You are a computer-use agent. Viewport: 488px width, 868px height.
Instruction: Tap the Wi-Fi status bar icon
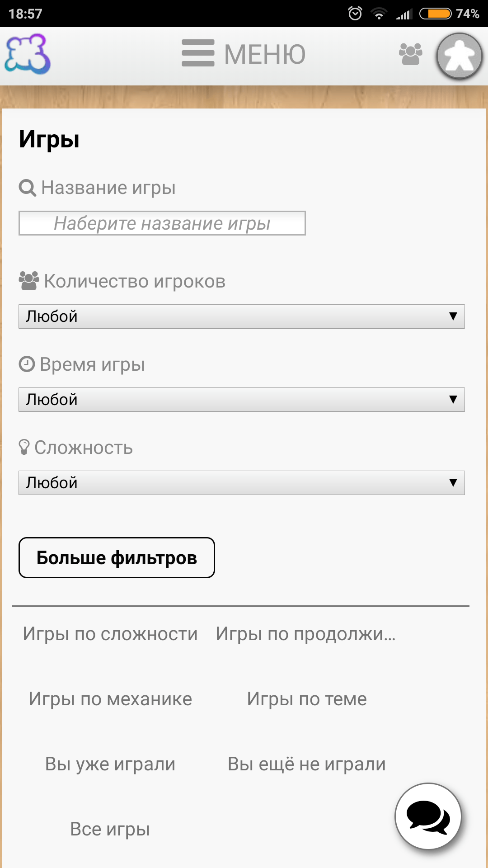pyautogui.click(x=379, y=14)
